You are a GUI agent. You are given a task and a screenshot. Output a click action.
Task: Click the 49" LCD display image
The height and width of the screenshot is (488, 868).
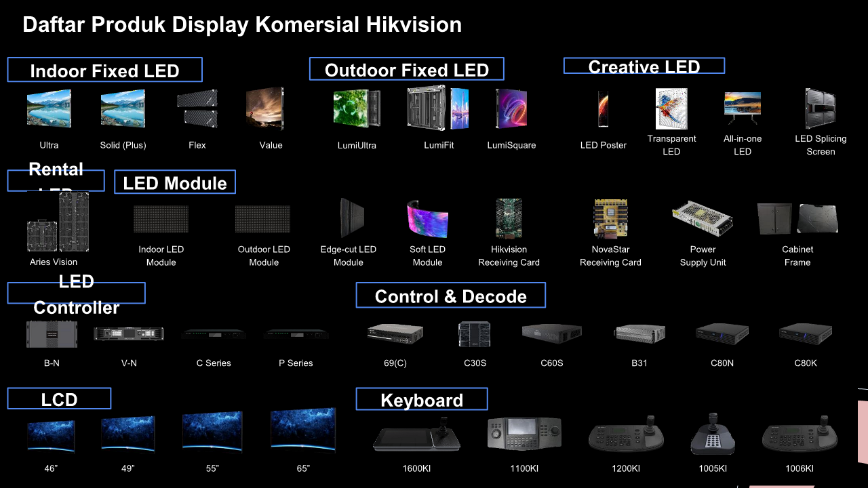pyautogui.click(x=128, y=434)
